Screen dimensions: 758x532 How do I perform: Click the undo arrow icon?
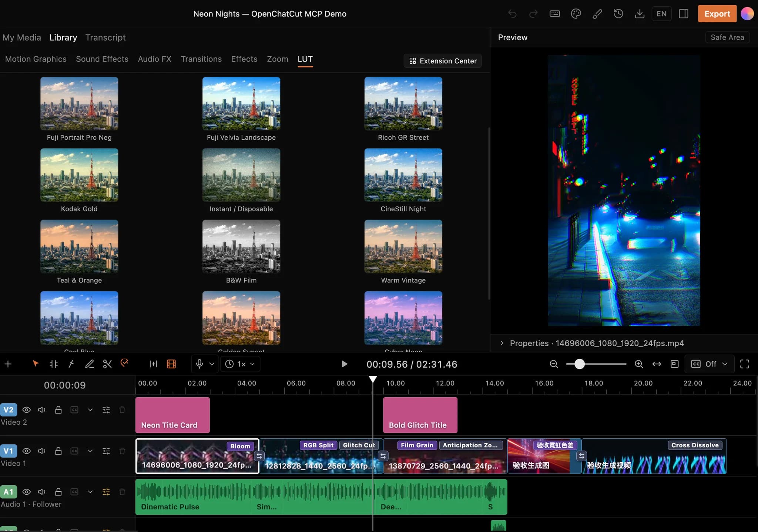(x=512, y=14)
